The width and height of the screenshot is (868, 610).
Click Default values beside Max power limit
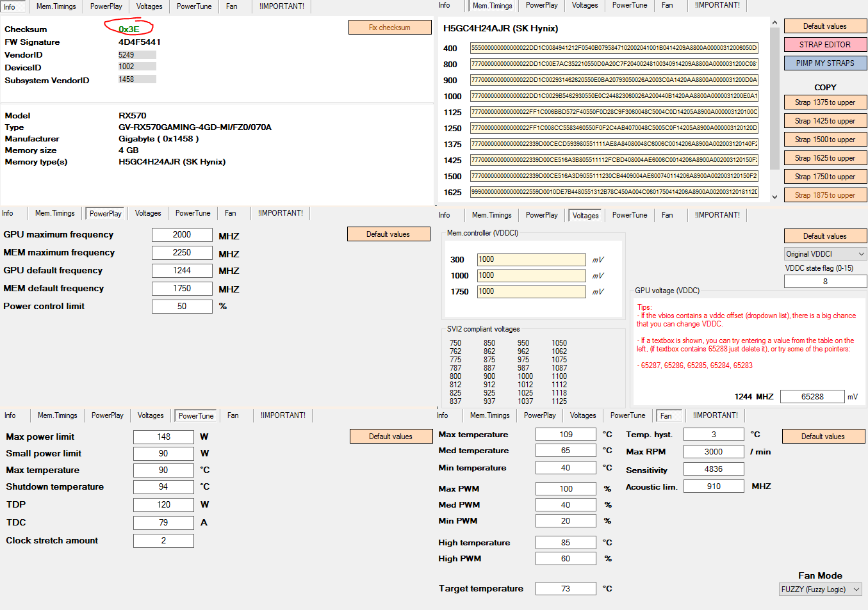pyautogui.click(x=391, y=437)
